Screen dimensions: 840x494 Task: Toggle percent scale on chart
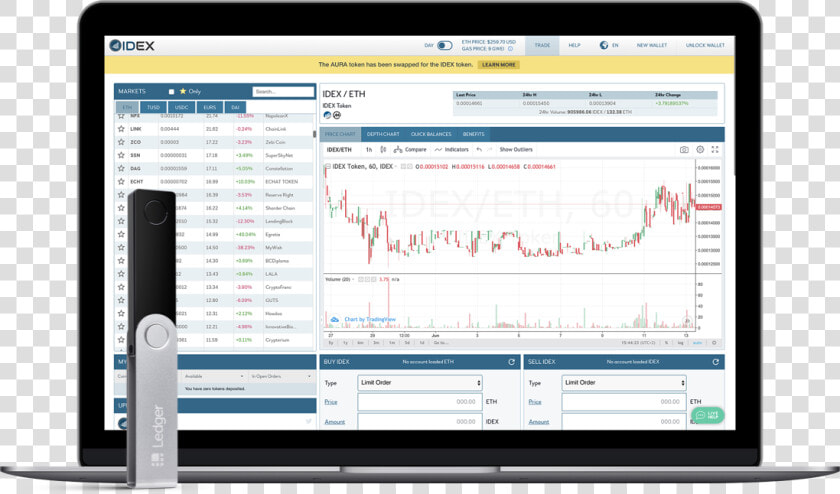point(666,343)
